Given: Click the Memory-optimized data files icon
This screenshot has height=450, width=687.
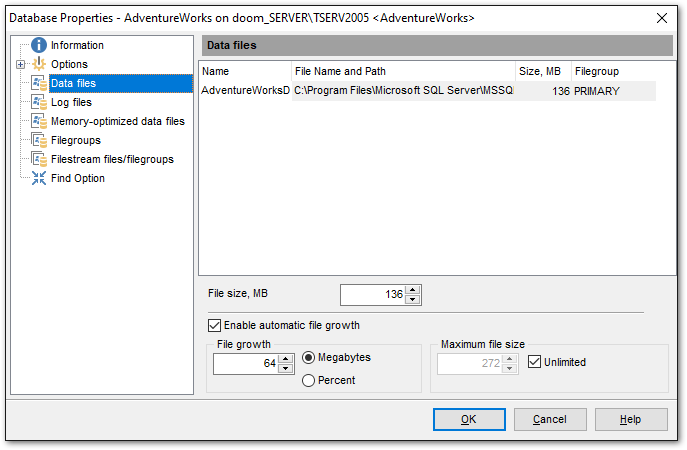Looking at the screenshot, I should click(x=39, y=121).
